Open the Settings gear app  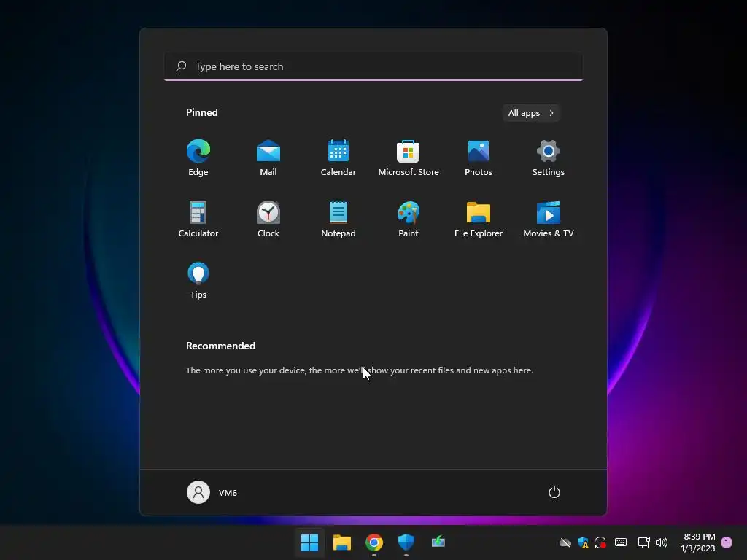pos(549,157)
